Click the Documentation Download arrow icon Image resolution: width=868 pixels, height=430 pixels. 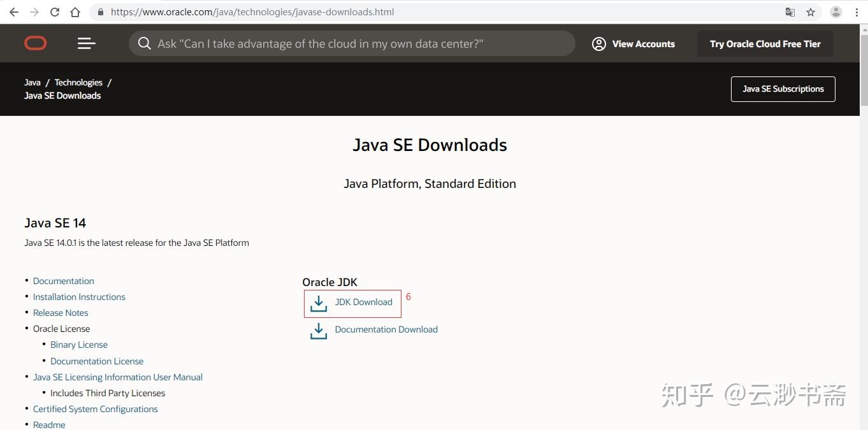(x=319, y=331)
